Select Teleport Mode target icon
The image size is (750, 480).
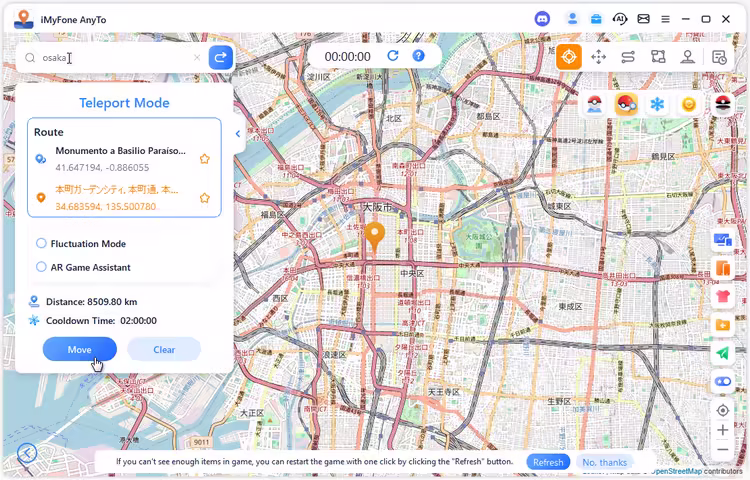click(569, 57)
